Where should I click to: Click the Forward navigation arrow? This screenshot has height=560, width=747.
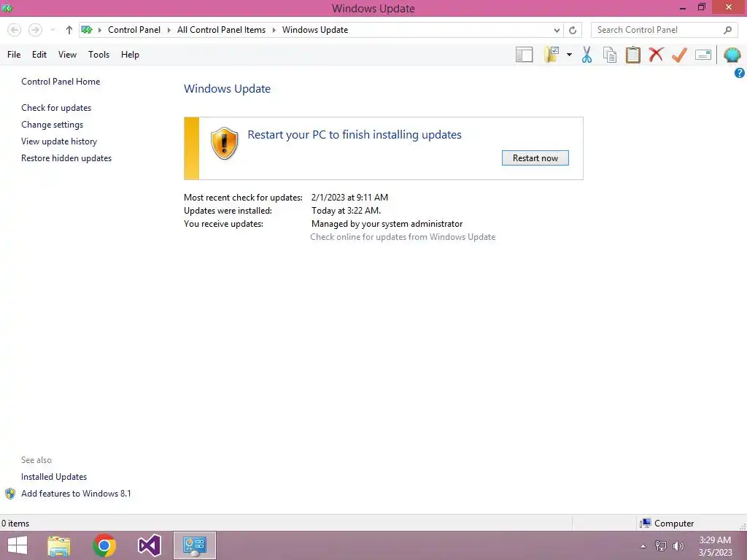pos(35,30)
